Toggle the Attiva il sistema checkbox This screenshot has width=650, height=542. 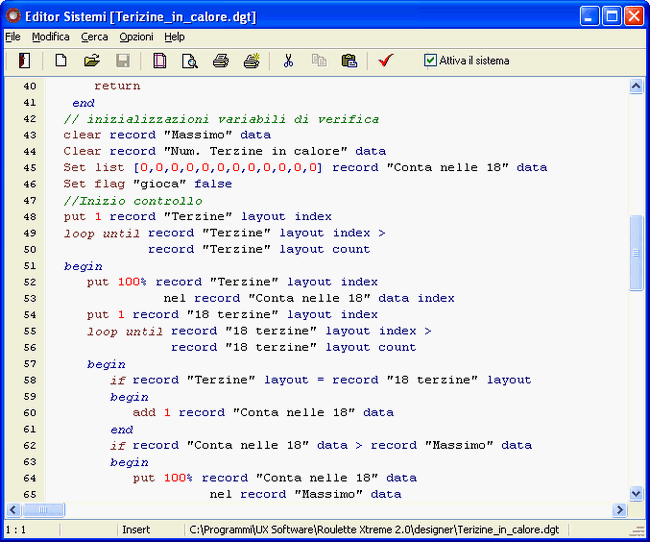point(430,61)
